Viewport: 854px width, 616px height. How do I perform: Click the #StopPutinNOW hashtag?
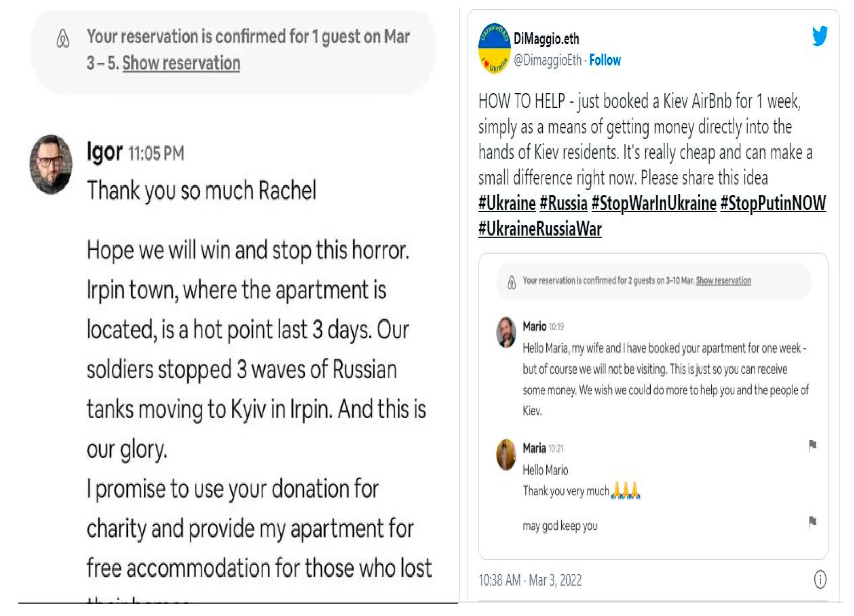(x=773, y=203)
